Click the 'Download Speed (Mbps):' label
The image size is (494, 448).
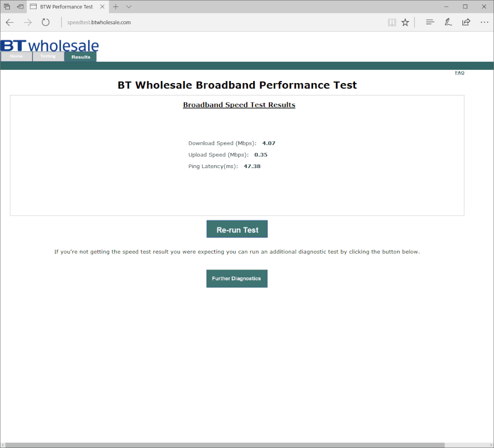pyautogui.click(x=223, y=143)
